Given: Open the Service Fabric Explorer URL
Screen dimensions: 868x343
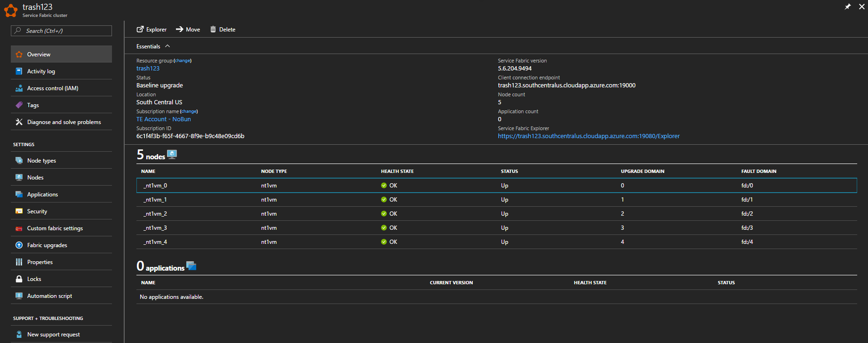Looking at the screenshot, I should click(589, 136).
